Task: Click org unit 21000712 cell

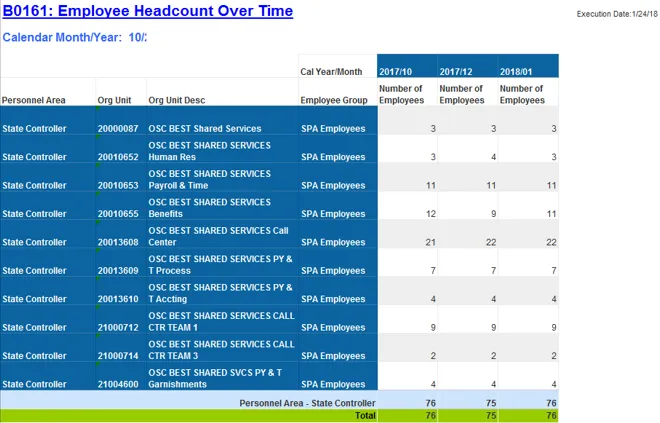Action: [x=120, y=327]
